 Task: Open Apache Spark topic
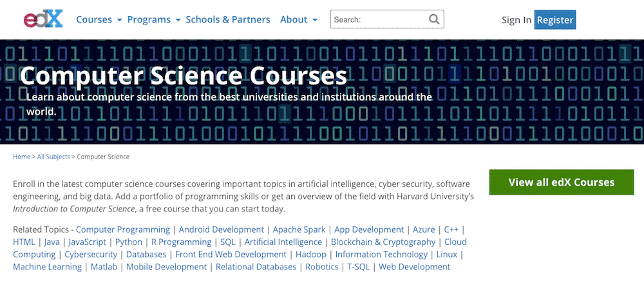(x=299, y=229)
